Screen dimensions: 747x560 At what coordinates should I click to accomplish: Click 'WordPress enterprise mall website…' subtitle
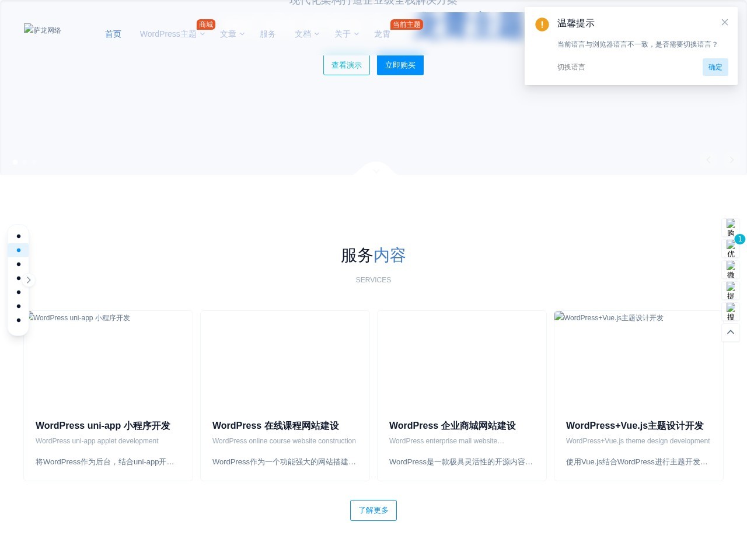[x=446, y=441]
